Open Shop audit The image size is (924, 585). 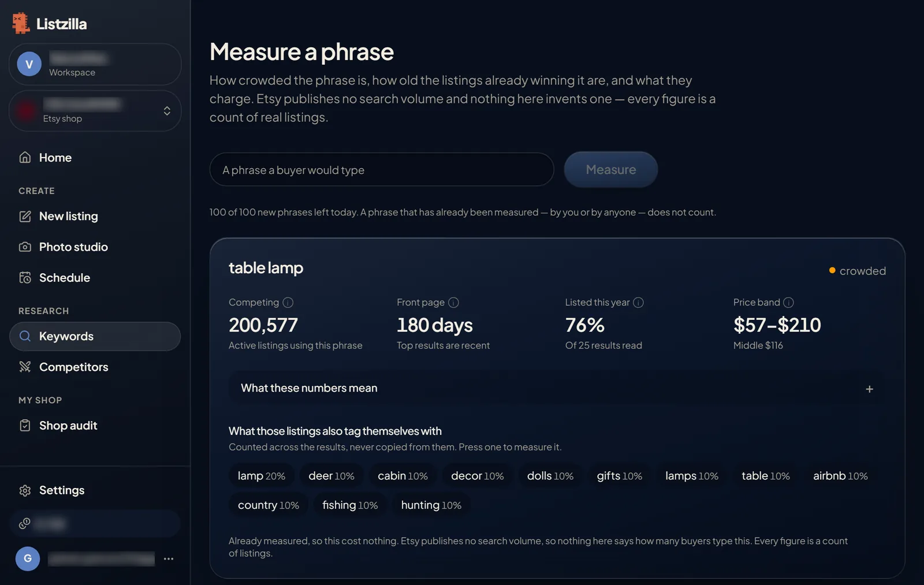[95, 426]
